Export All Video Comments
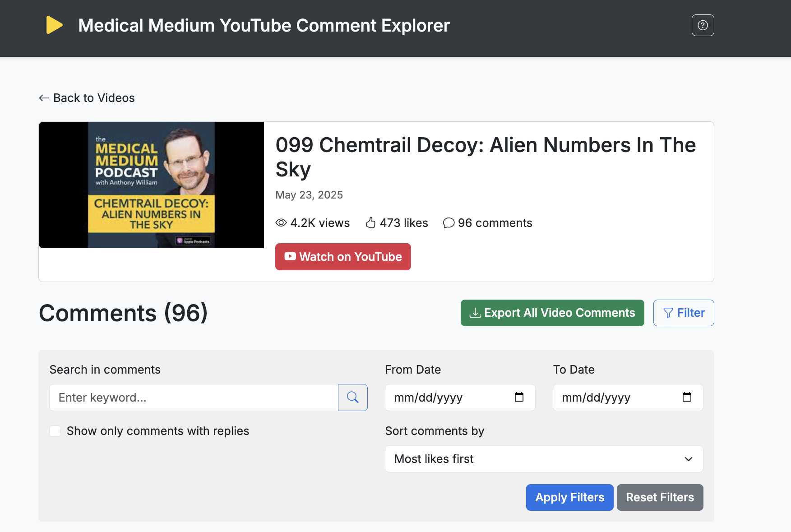The image size is (791, 532). tap(552, 313)
